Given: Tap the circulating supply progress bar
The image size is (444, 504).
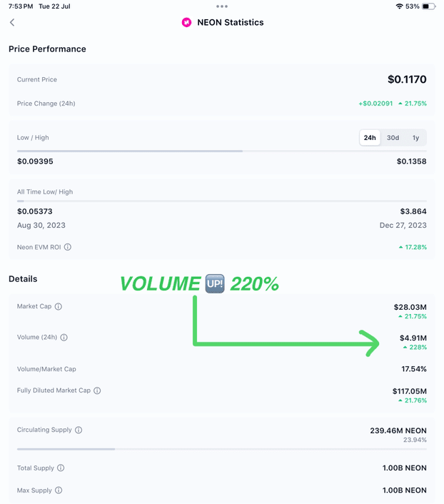Looking at the screenshot, I should click(222, 449).
